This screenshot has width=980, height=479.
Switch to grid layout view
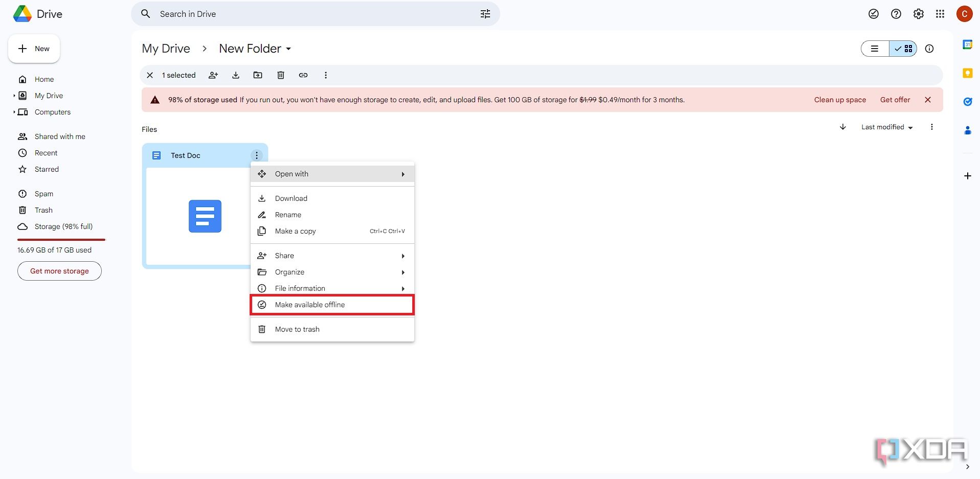click(x=903, y=49)
